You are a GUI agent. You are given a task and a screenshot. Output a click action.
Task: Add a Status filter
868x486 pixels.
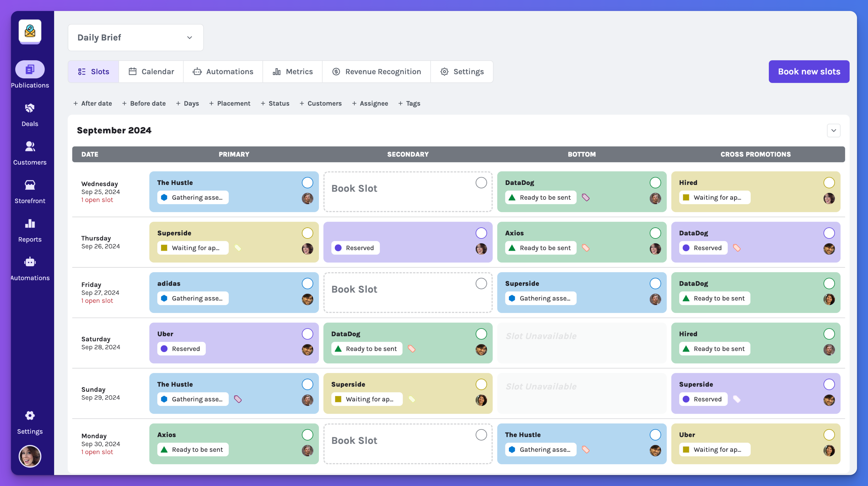click(x=275, y=104)
